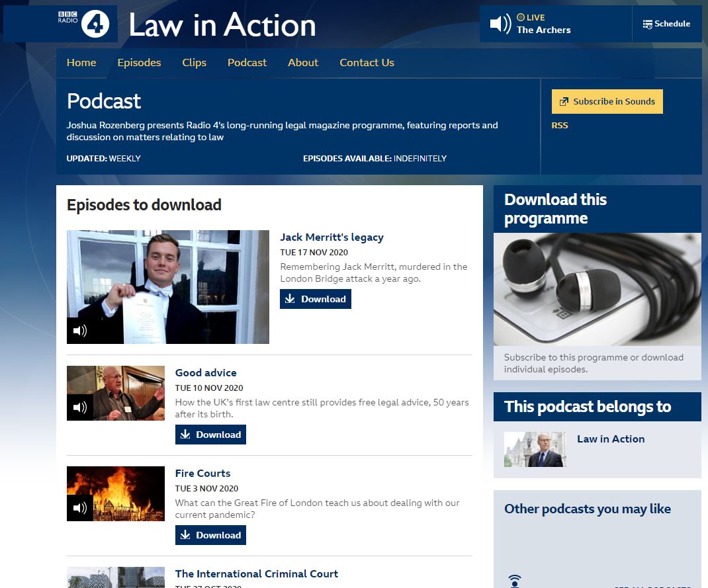Click the UK's first law centre description text
The height and width of the screenshot is (588, 708).
point(322,408)
